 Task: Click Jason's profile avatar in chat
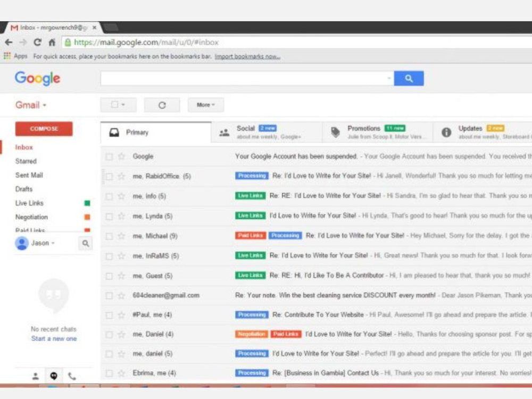[x=22, y=243]
